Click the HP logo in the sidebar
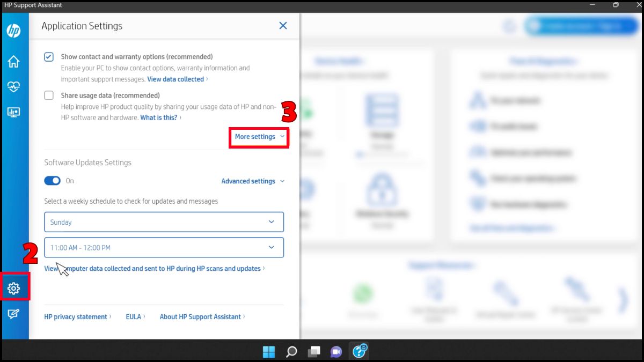The width and height of the screenshot is (644, 362). 13,31
